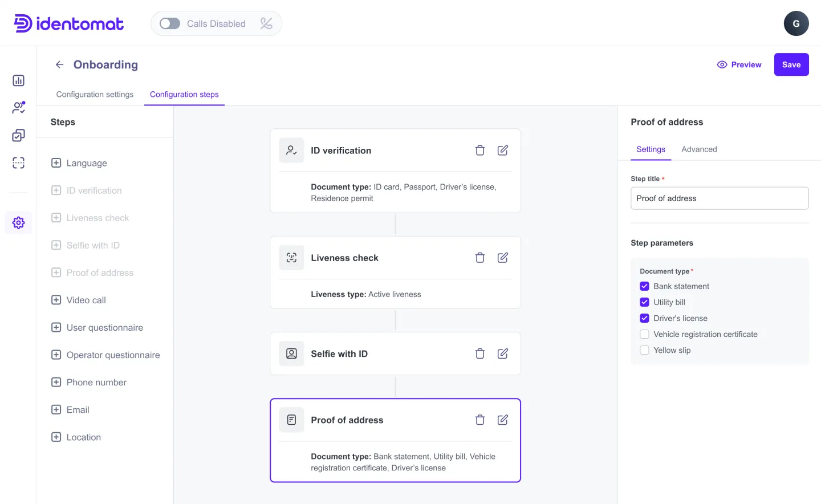This screenshot has width=821, height=504.
Task: Open the Settings gear in the sidebar
Action: coord(18,222)
